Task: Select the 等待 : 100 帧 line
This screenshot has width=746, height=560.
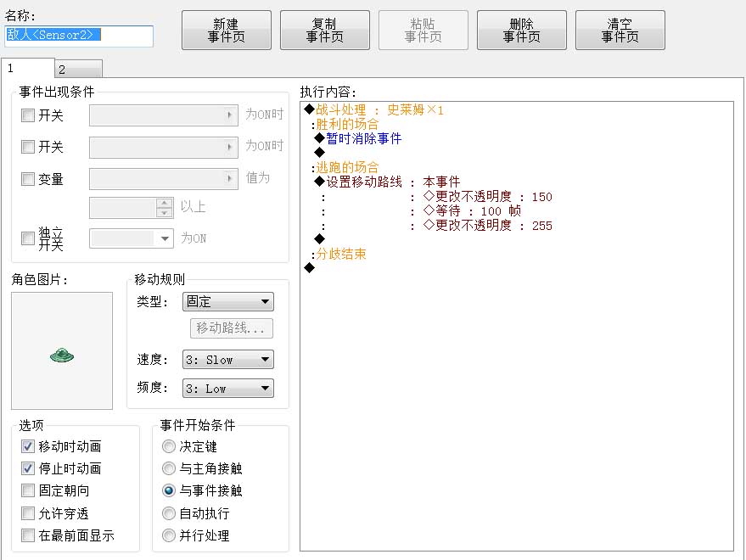Action: (472, 210)
